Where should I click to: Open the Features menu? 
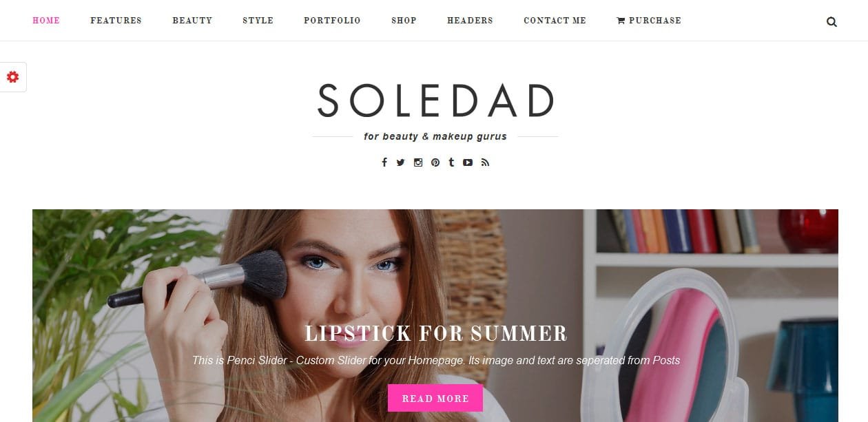[x=116, y=21]
